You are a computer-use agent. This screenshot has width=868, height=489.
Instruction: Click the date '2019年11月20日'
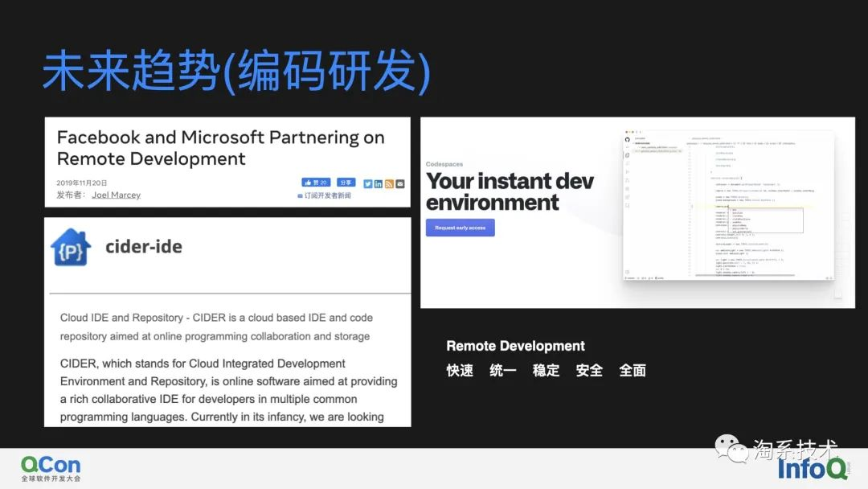(x=81, y=183)
